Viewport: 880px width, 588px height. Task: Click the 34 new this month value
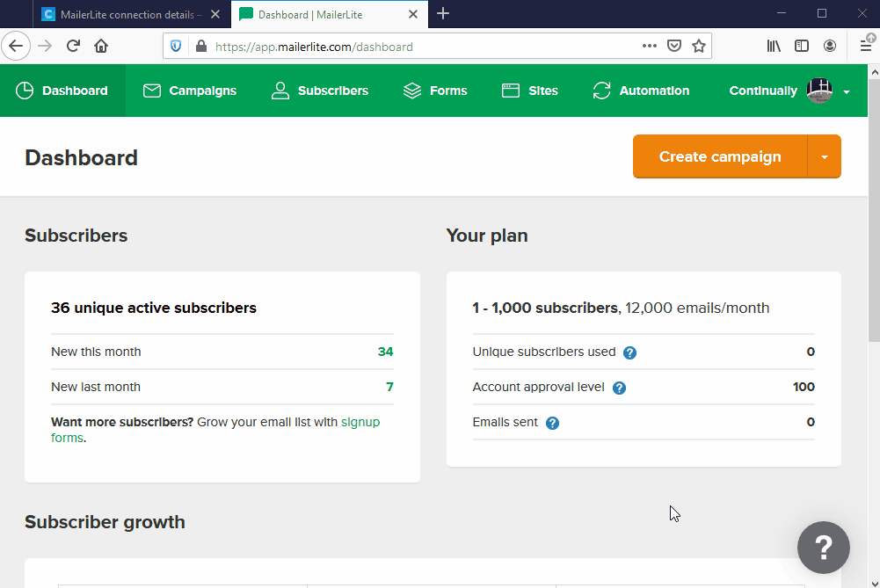386,352
